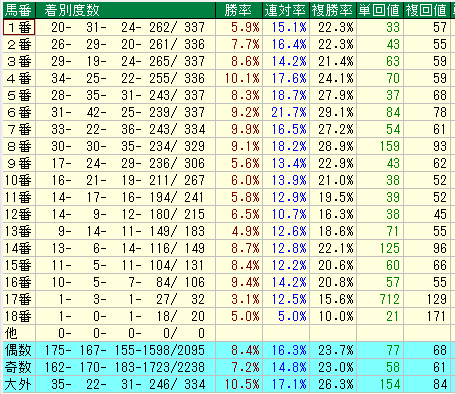This screenshot has width=455, height=394.
Task: Click the 着別度数 column header
Action: pyautogui.click(x=125, y=10)
